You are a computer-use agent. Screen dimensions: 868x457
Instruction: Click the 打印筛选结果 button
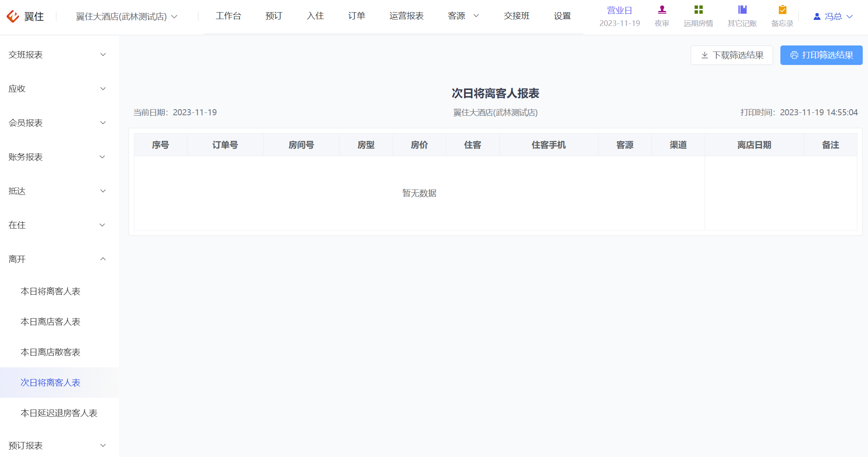pyautogui.click(x=821, y=55)
